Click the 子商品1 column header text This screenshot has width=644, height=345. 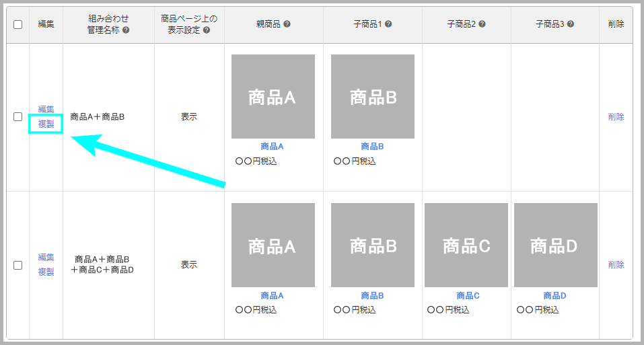click(367, 24)
